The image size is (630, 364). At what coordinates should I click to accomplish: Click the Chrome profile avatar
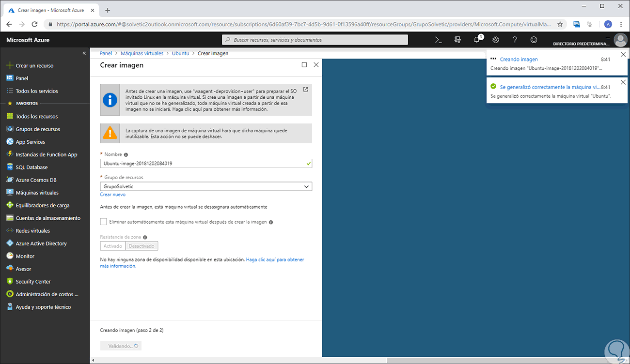pos(608,24)
